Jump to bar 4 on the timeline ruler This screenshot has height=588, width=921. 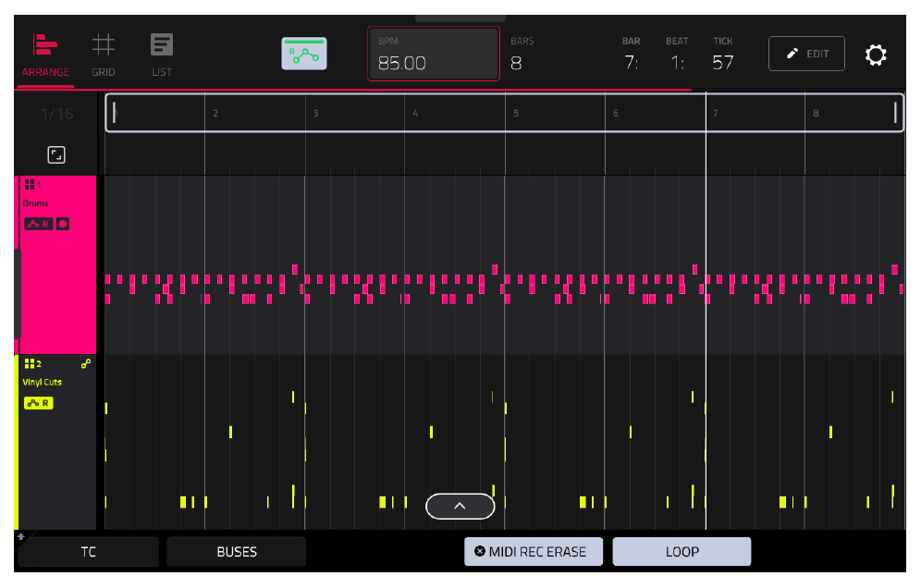click(415, 114)
